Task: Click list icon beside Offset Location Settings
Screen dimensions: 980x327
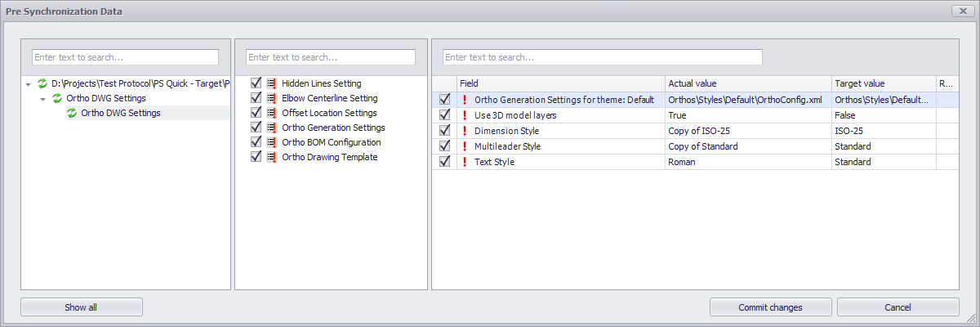Action: (x=271, y=113)
